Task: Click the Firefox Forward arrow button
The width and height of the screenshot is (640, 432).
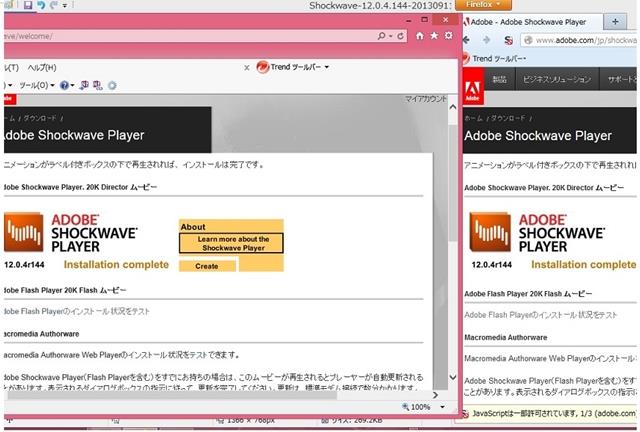Action: [x=486, y=40]
